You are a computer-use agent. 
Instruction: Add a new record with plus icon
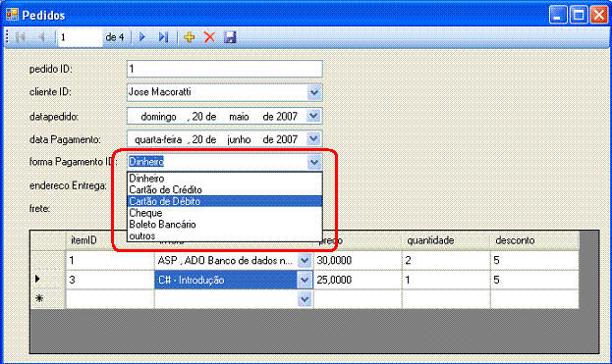coord(190,37)
